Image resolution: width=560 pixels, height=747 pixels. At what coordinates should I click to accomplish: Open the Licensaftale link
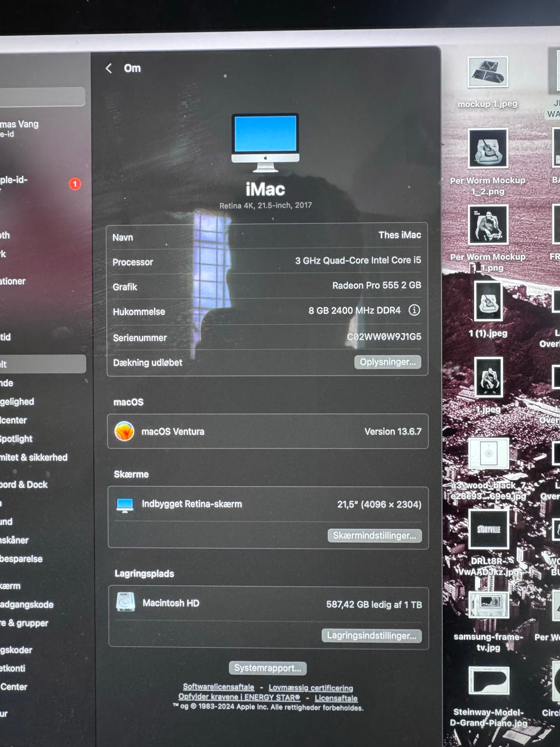pos(336,697)
